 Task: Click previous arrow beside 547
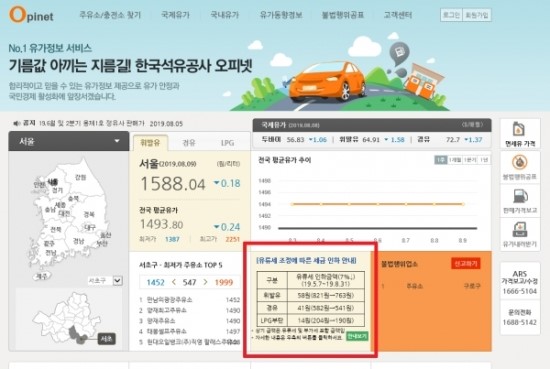pos(174,282)
